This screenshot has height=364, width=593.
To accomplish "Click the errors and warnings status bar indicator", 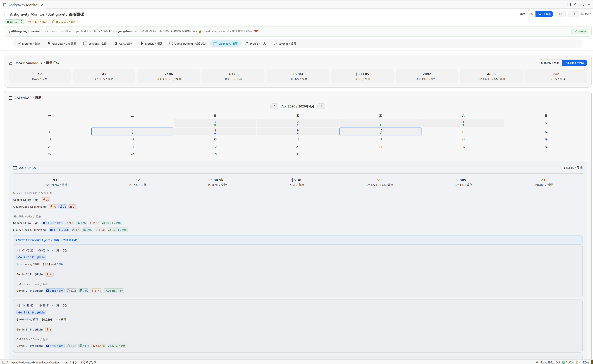I will tap(88, 362).
